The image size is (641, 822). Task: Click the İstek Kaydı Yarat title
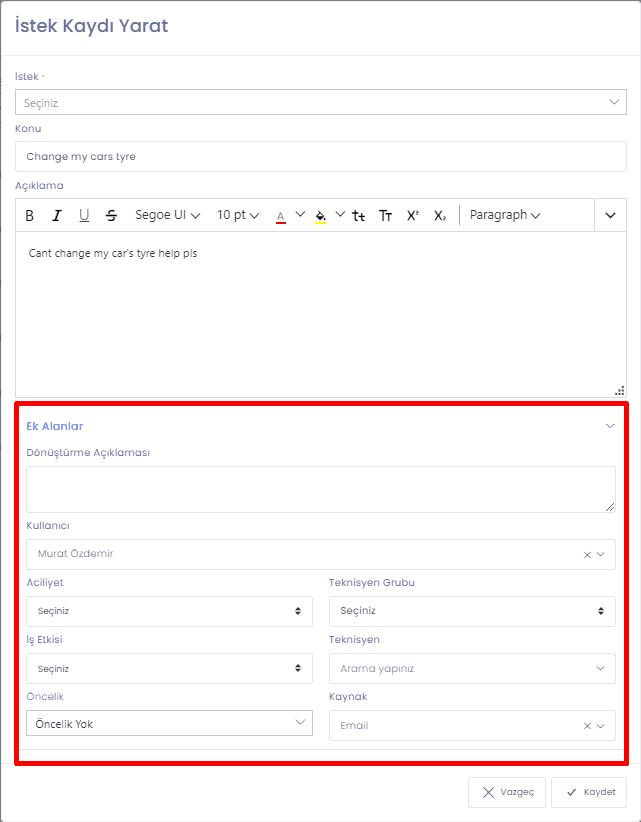pyautogui.click(x=92, y=26)
